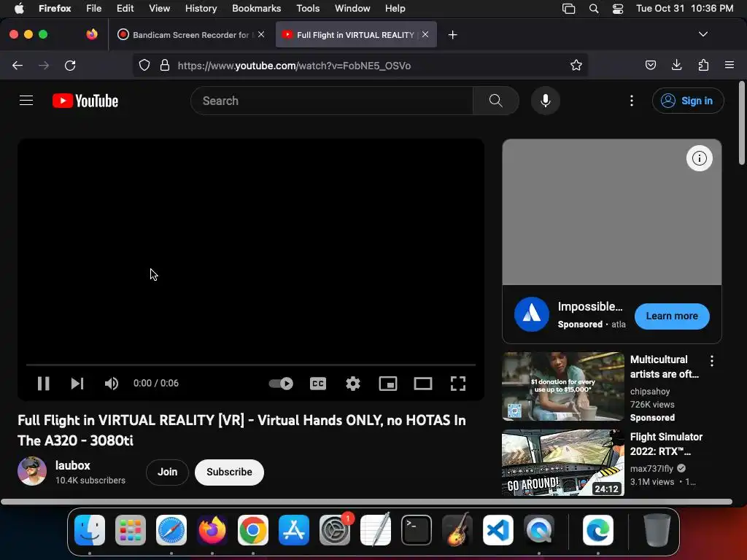
Task: Open the Bookmarks menu
Action: [x=256, y=8]
